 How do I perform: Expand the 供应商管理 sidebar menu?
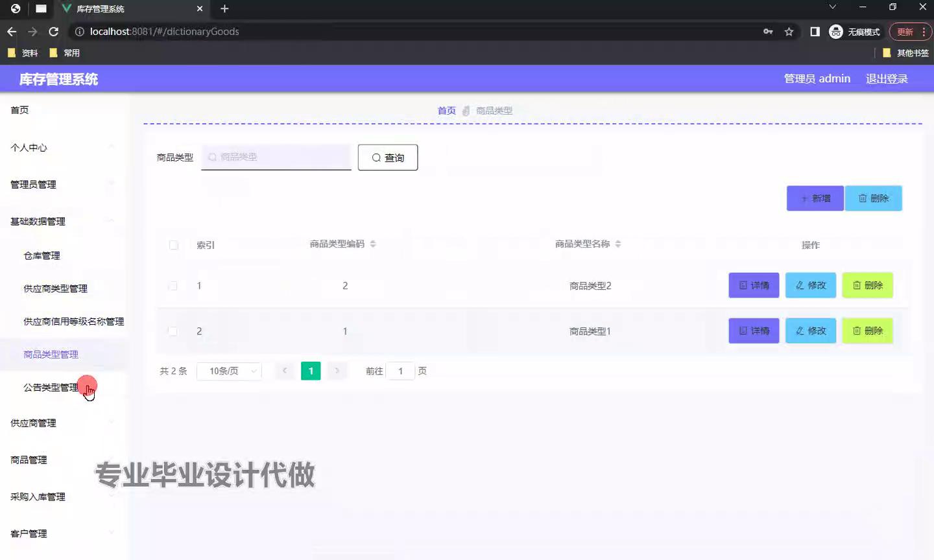pyautogui.click(x=33, y=423)
